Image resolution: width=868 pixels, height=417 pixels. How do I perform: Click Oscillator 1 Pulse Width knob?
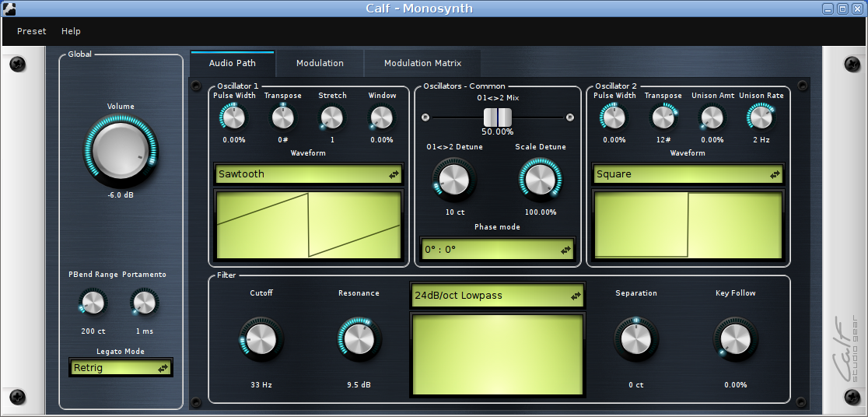tap(233, 117)
